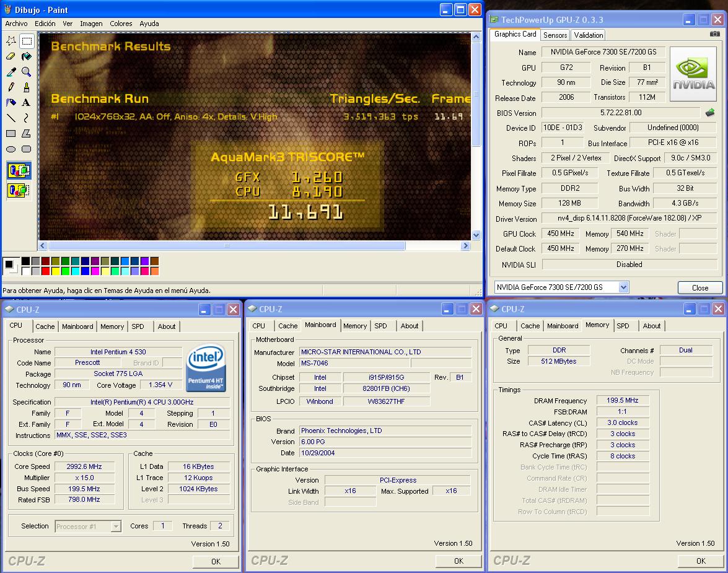Viewport: 728px width, 573px height.
Task: Select the Ellipse shape tool
Action: tap(11, 149)
